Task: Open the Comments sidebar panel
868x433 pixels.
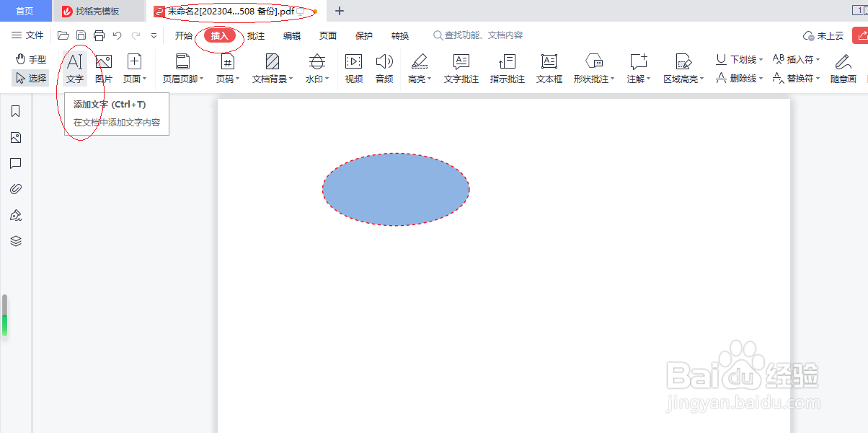Action: (x=16, y=163)
